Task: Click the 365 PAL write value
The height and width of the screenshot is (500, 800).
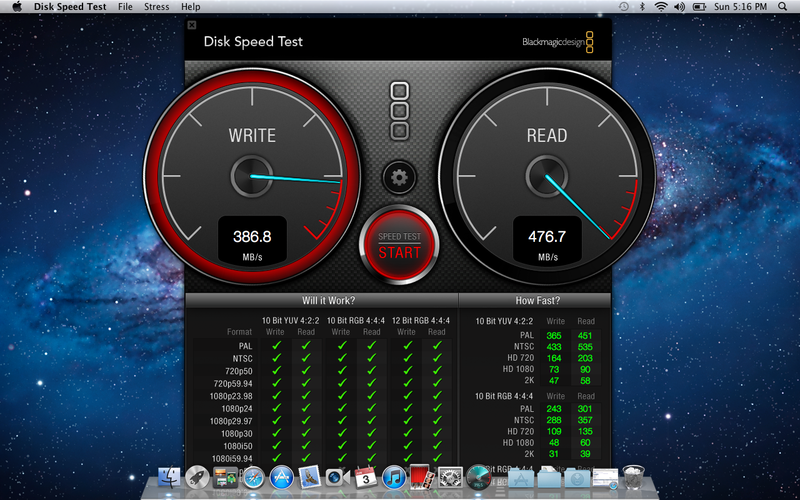Action: pos(554,336)
